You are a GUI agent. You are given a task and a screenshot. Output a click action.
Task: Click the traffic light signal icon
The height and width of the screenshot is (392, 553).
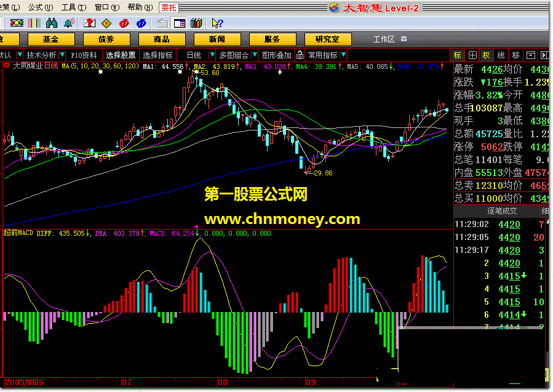(x=17, y=23)
